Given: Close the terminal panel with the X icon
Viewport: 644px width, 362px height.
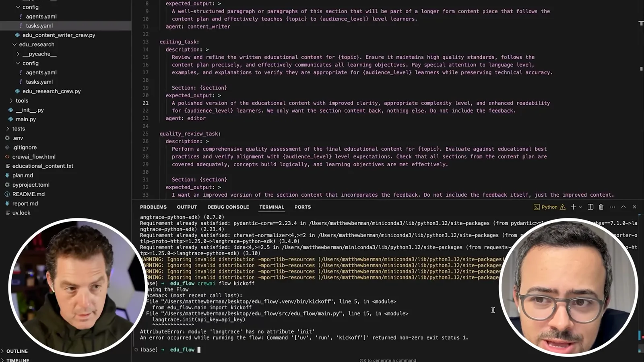Looking at the screenshot, I should 634,207.
